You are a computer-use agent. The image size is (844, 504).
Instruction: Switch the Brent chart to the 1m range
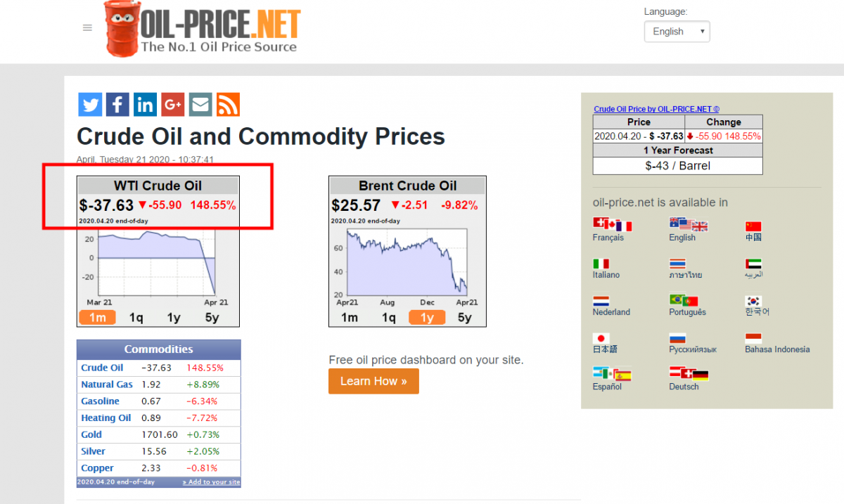pyautogui.click(x=350, y=318)
